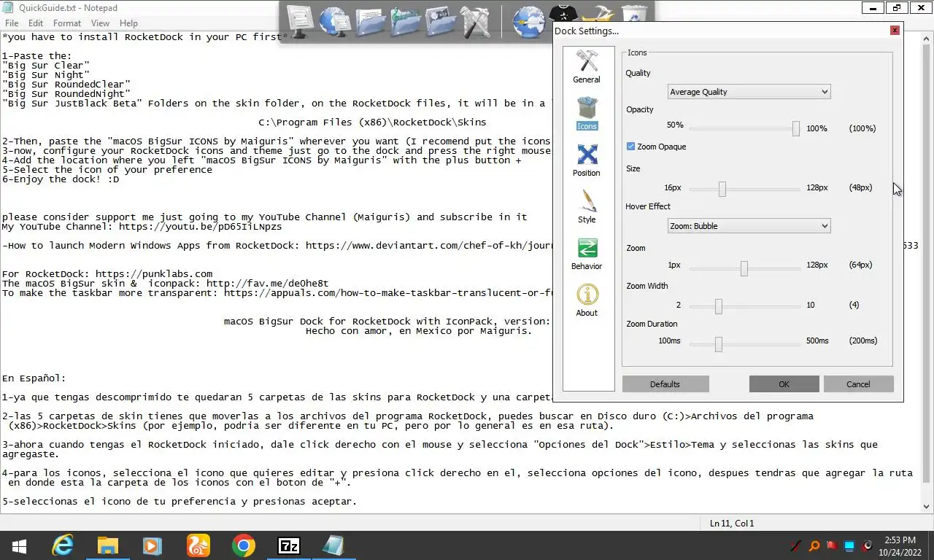Screen dimensions: 934x560
Task: Click the Zoom slider handle
Action: coord(744,268)
